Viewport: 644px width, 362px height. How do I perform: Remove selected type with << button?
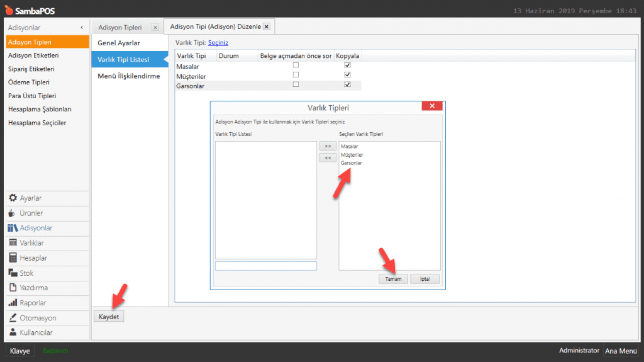(327, 158)
